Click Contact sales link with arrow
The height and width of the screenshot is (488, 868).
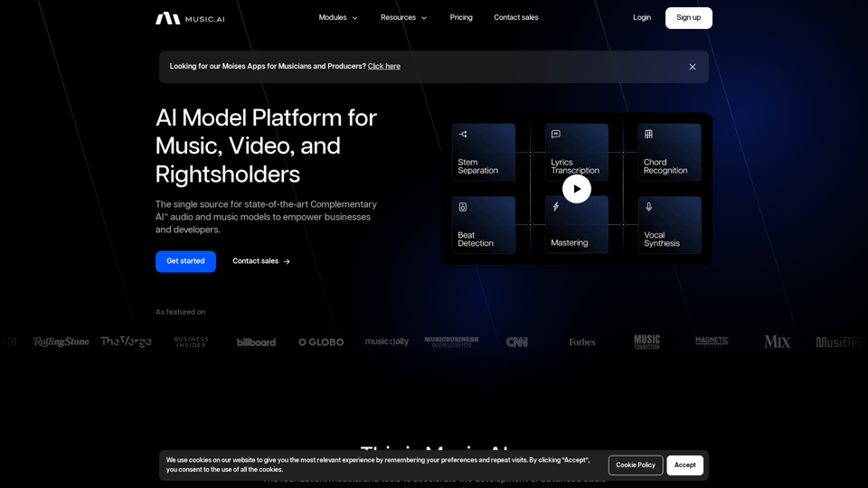261,261
